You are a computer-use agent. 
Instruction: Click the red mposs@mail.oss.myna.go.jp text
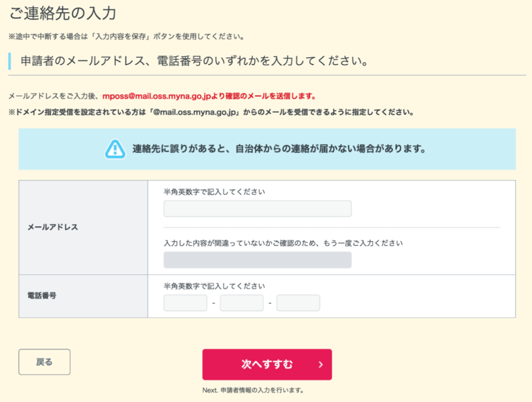(157, 96)
